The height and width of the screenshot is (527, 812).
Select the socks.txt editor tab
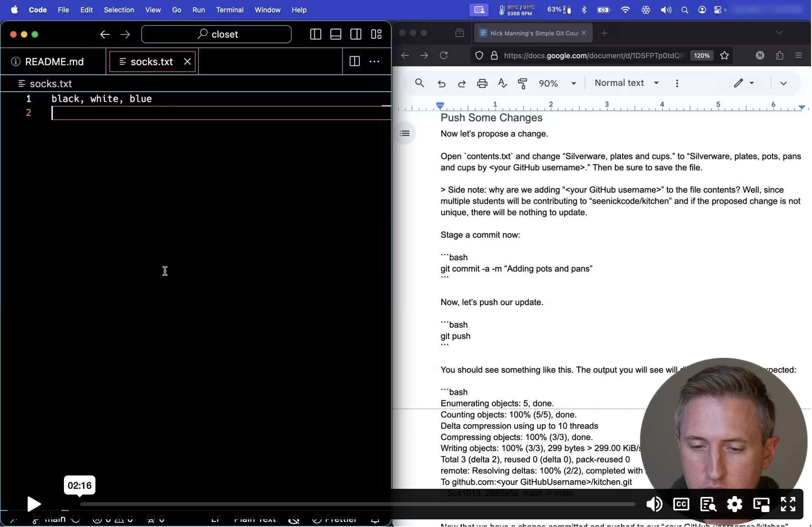point(152,62)
